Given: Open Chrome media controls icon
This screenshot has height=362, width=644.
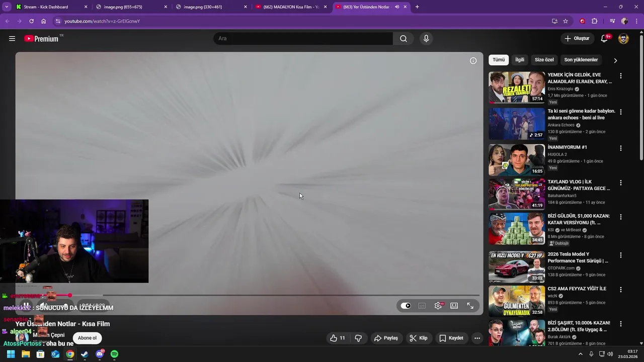Looking at the screenshot, I should point(612,21).
